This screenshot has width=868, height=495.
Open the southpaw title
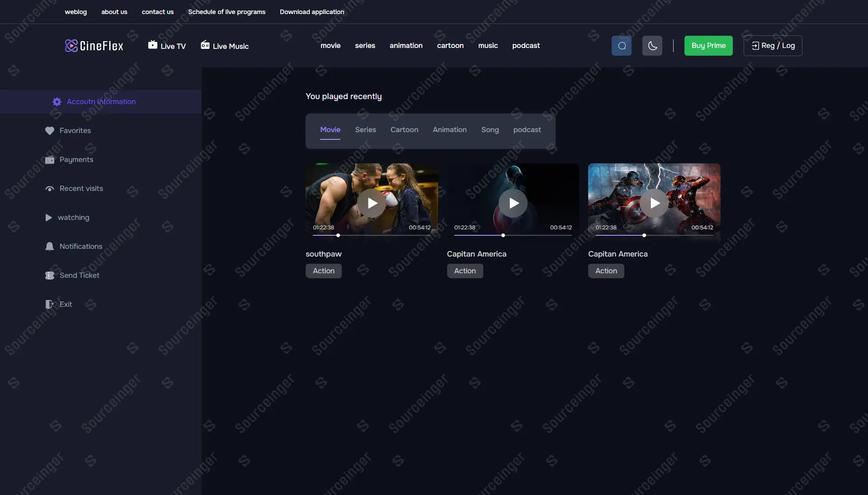click(x=323, y=254)
